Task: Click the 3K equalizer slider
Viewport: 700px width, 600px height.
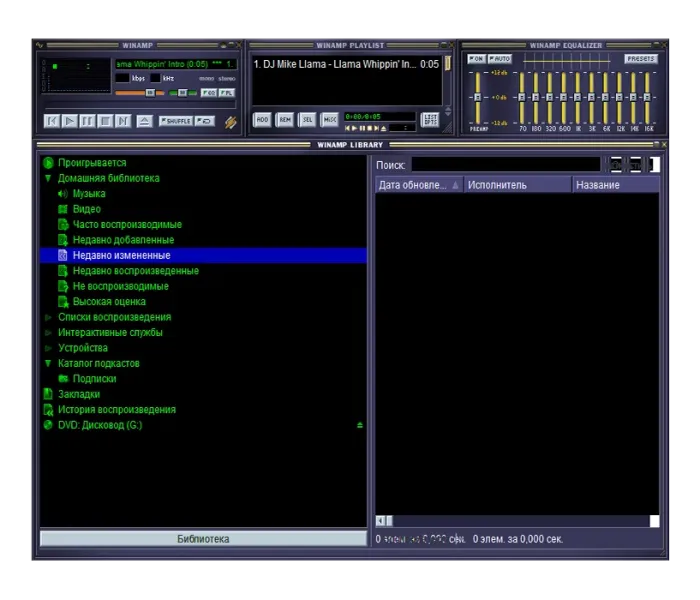Action: point(592,97)
